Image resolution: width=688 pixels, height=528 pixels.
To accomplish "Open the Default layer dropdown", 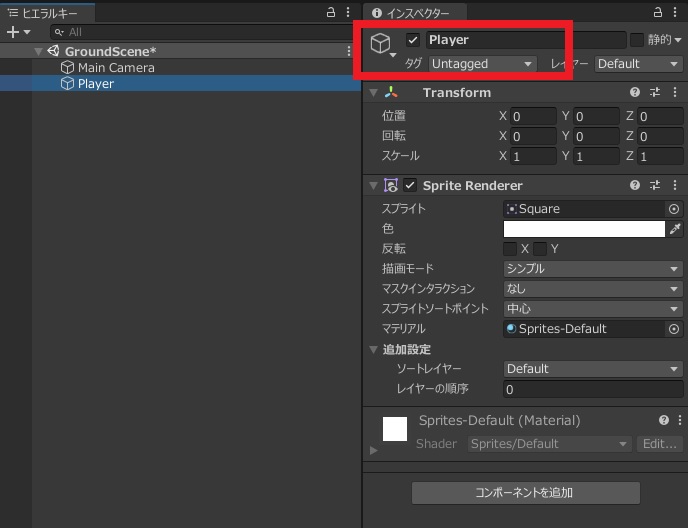I will 638,64.
